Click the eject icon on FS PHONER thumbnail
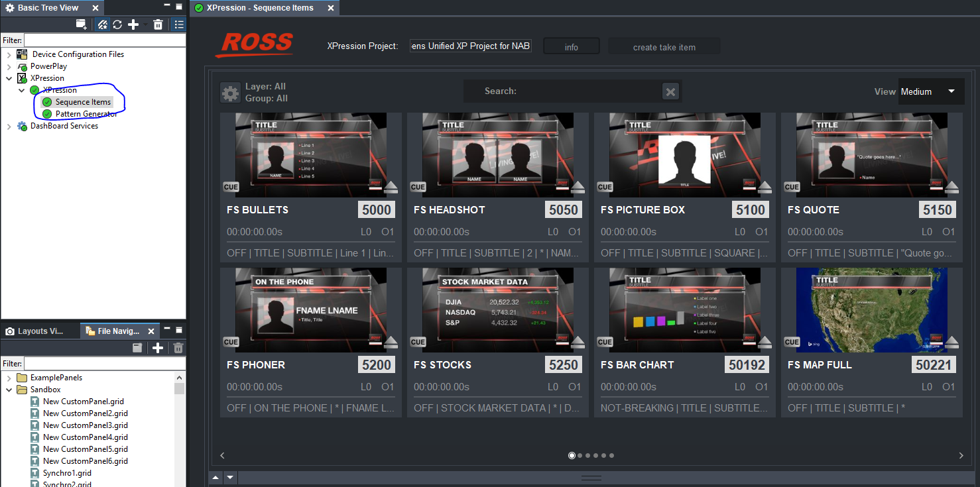Image resolution: width=980 pixels, height=487 pixels. (x=391, y=343)
